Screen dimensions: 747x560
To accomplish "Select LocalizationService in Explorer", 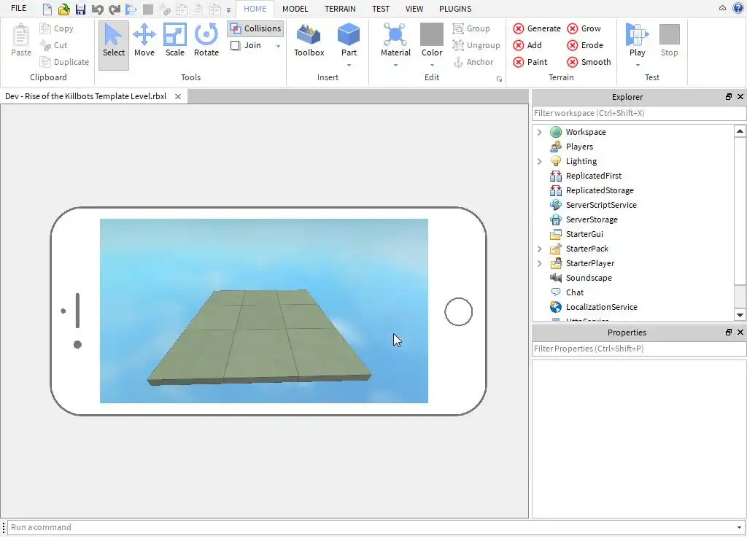I will click(601, 307).
